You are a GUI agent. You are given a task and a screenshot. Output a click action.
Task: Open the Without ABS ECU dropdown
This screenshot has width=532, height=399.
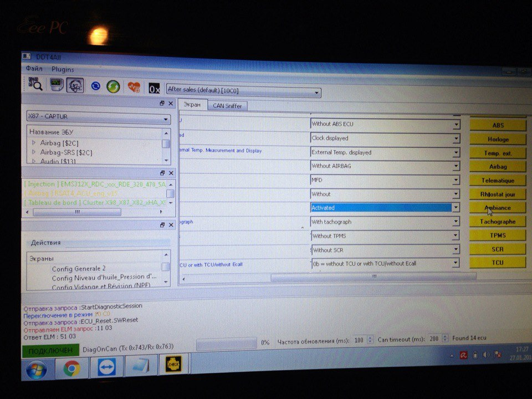point(385,125)
